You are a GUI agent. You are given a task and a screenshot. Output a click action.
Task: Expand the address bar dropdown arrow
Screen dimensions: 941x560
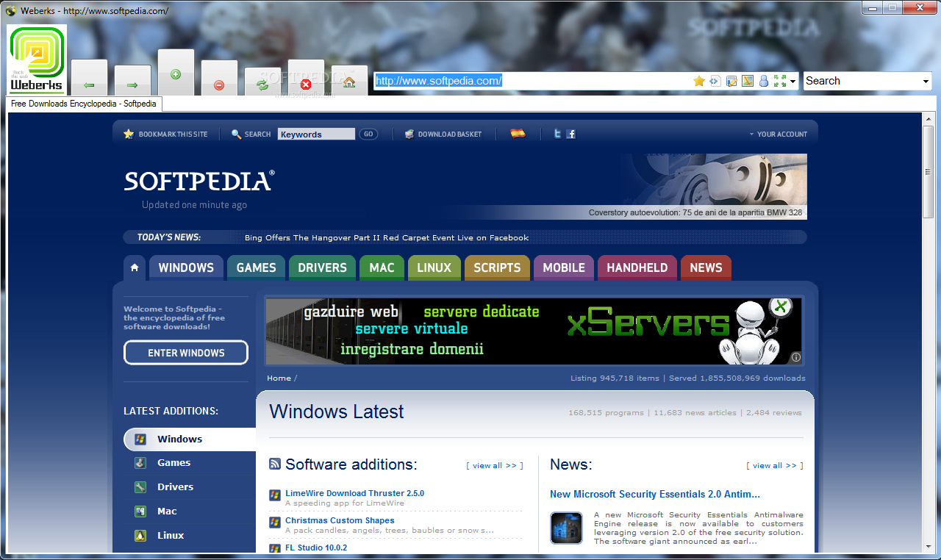point(793,82)
